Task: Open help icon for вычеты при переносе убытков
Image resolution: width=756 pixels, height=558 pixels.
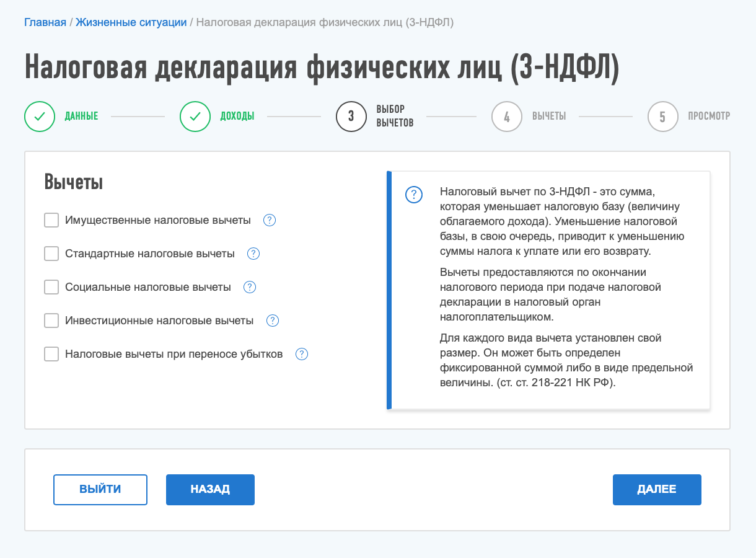Action: [302, 354]
